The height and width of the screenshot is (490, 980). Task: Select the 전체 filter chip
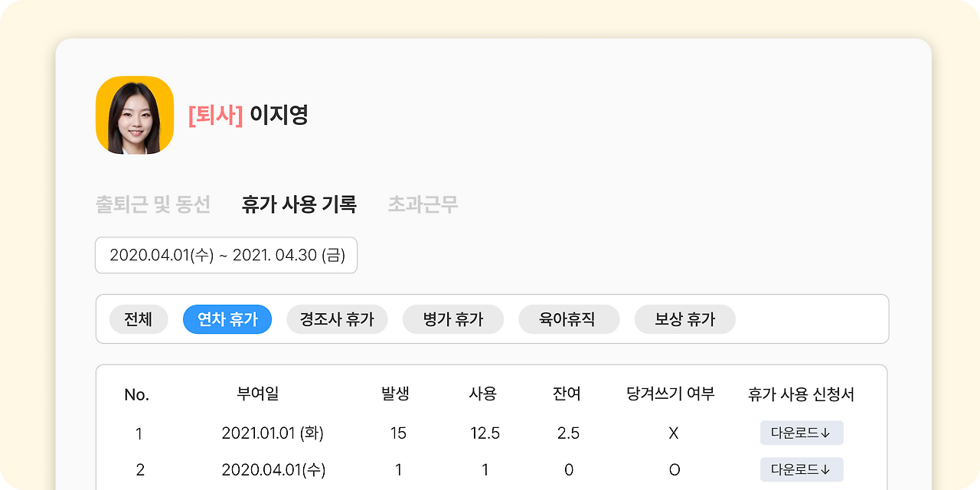[139, 319]
